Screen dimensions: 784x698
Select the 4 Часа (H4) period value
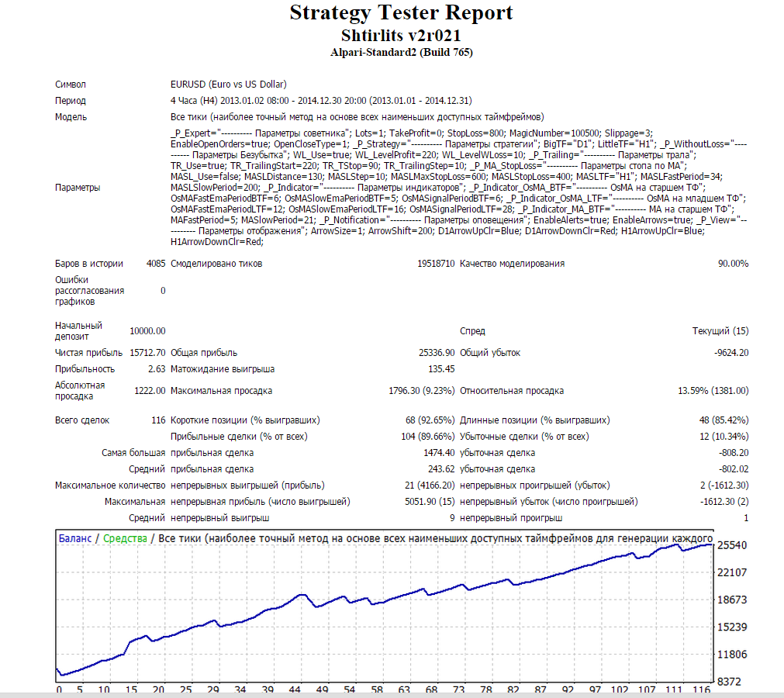321,101
